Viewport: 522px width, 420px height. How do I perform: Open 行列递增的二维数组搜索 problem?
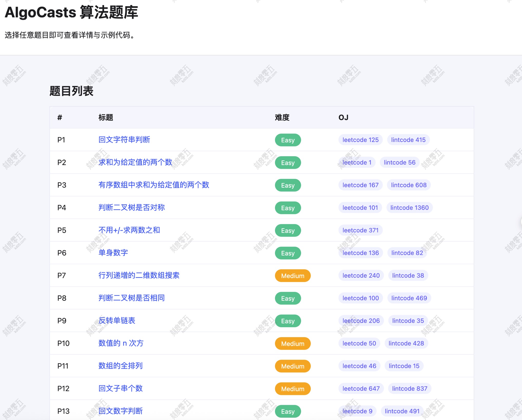[139, 275]
